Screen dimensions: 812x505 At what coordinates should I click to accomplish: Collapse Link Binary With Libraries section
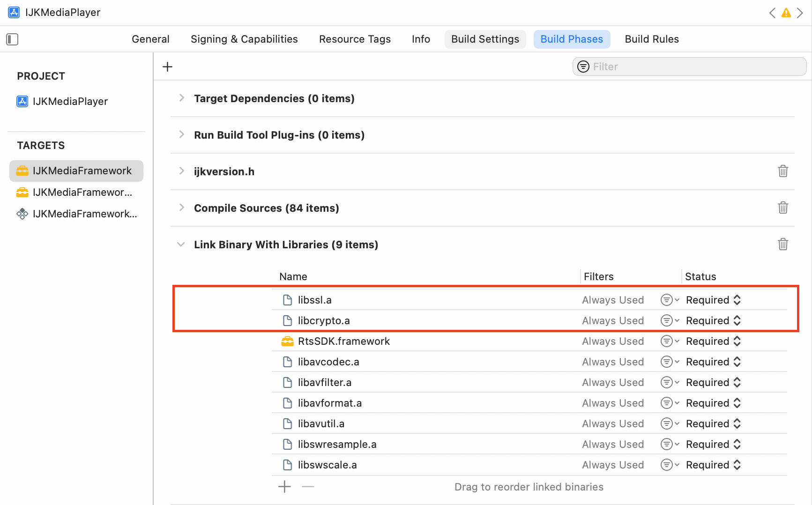[181, 245]
